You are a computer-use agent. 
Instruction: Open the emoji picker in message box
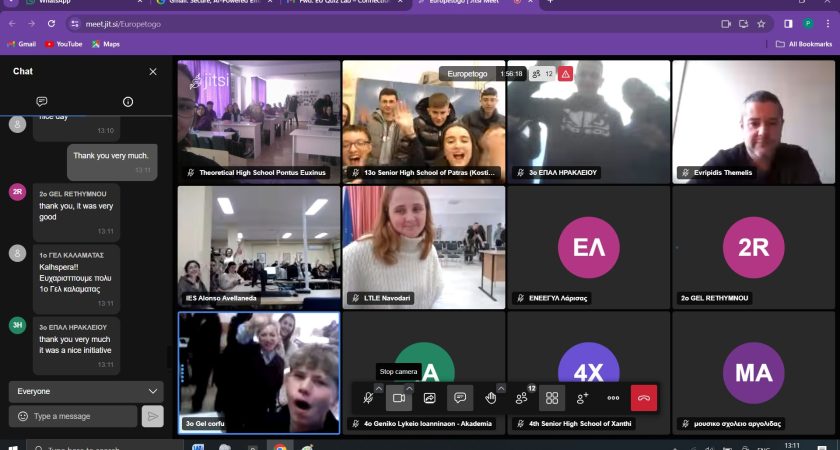(x=22, y=416)
